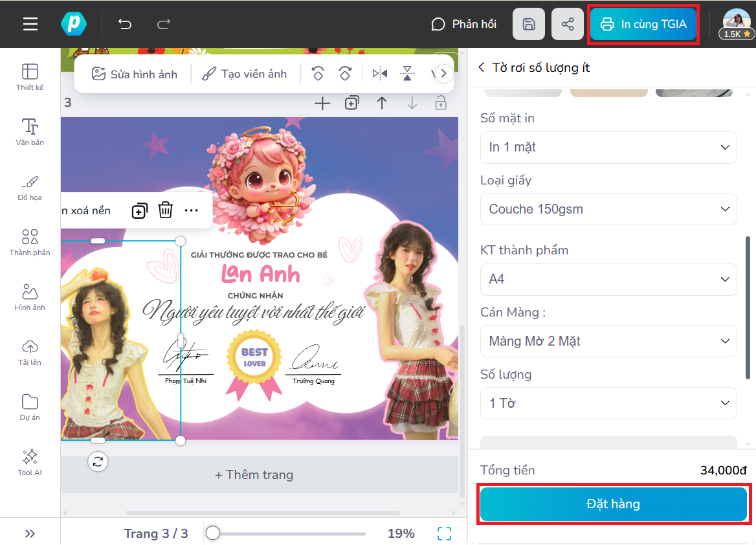This screenshot has width=756, height=545.
Task: Open the Tool AI panel
Action: 29,462
